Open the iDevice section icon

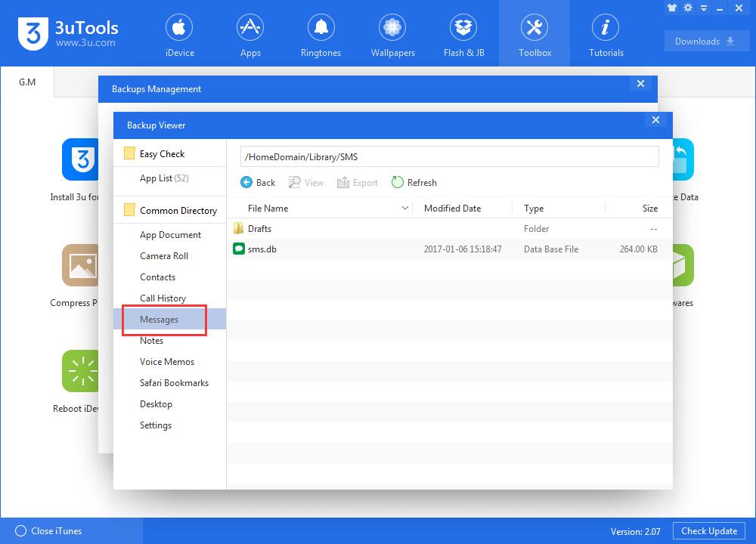pos(179,27)
